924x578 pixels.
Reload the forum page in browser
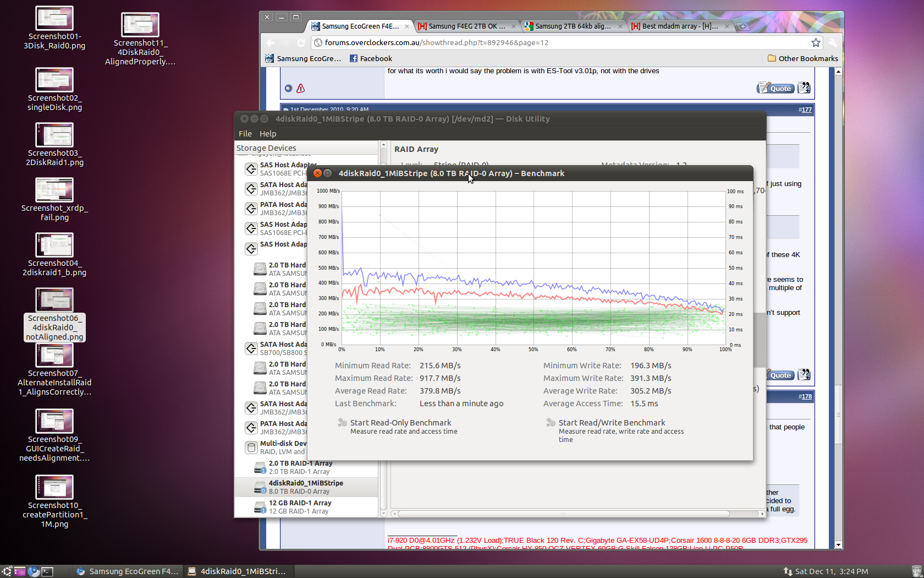pyautogui.click(x=301, y=42)
